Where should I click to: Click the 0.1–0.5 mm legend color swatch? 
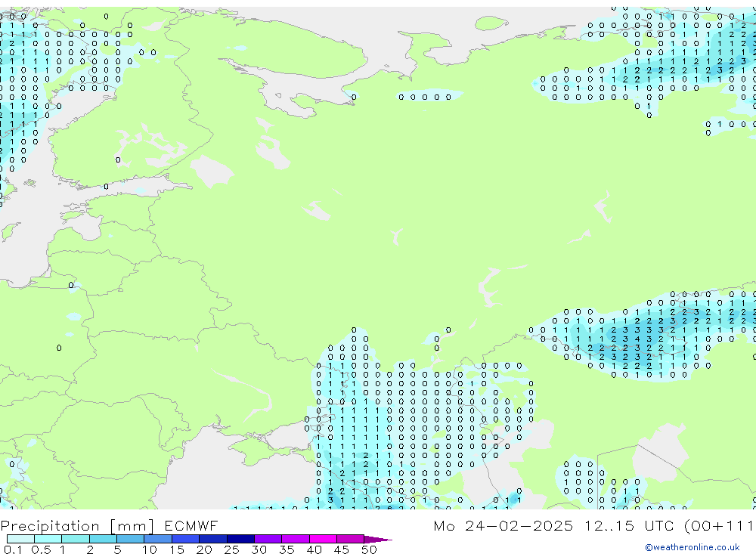tap(20, 539)
